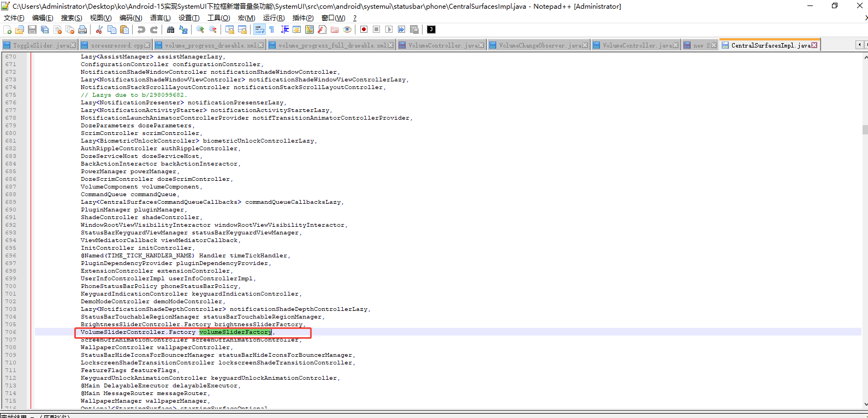The height and width of the screenshot is (418, 868).
Task: Toggle the Word wrap toolbar button
Action: click(x=259, y=30)
